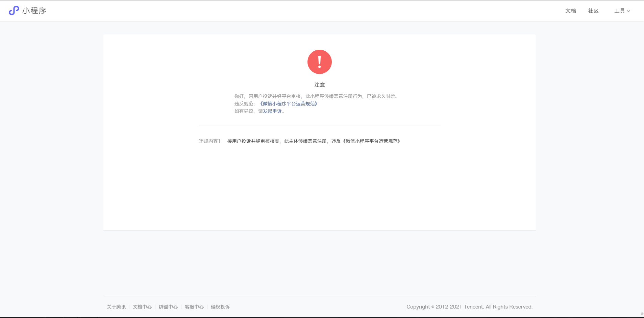The image size is (644, 318).
Task: Click the violation text starting 接用户投诉并经审核核实
Action: (314, 141)
